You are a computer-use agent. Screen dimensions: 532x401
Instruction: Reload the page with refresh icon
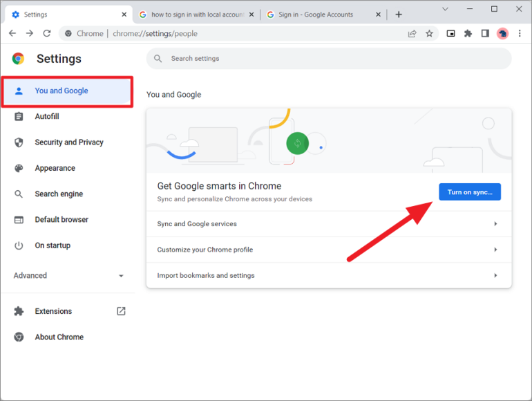point(47,33)
